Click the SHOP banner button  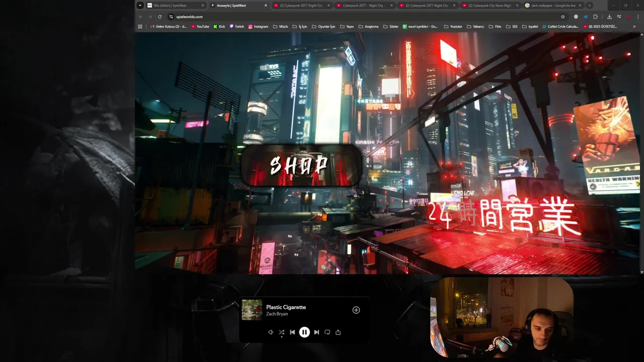click(x=301, y=165)
